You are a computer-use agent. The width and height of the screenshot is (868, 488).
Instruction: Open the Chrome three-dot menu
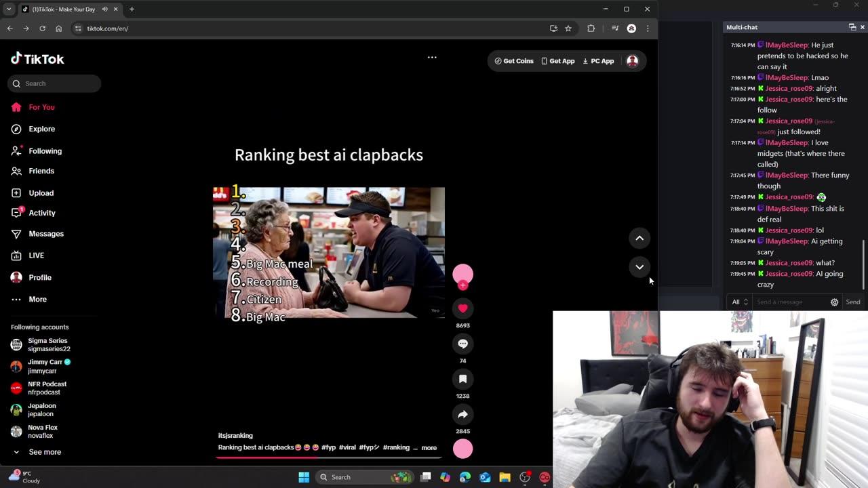(648, 28)
